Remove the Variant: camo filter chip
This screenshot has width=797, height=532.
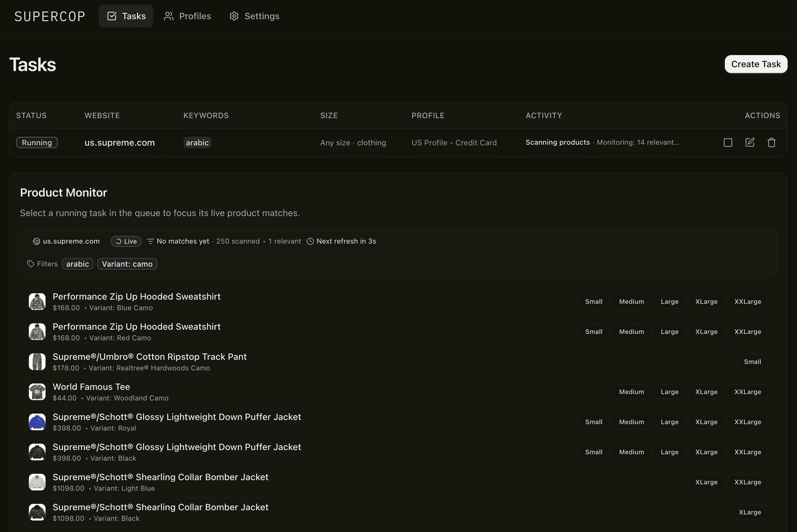pos(127,264)
